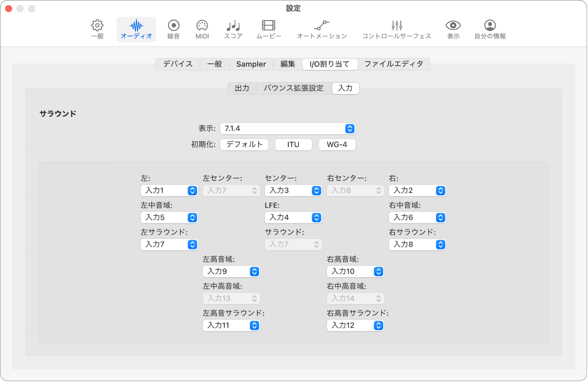Image resolution: width=588 pixels, height=382 pixels.
Task: Open the MIDI settings pane
Action: pos(202,29)
